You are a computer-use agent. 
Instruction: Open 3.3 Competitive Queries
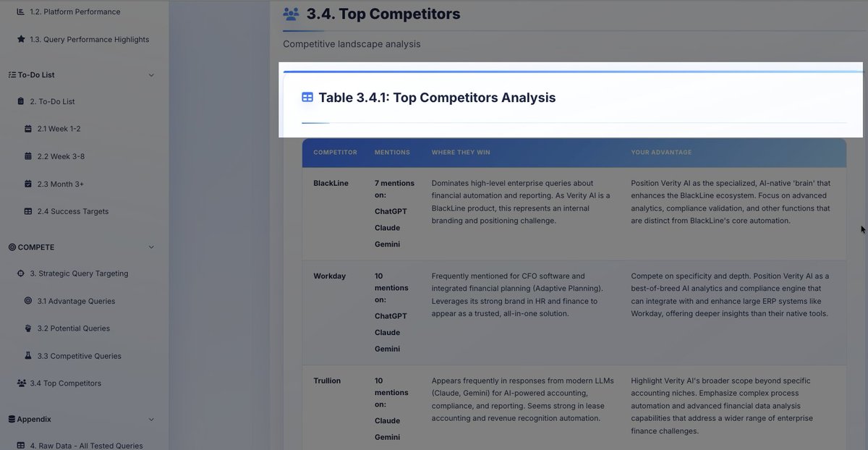coord(80,356)
